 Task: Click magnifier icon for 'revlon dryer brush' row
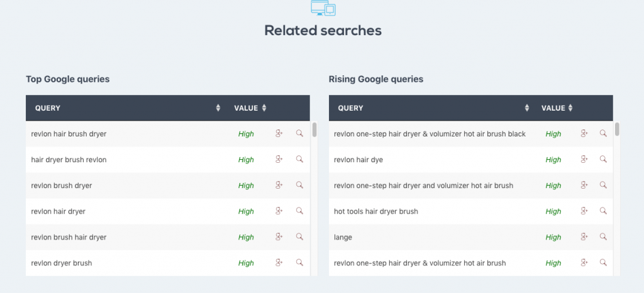coord(299,263)
